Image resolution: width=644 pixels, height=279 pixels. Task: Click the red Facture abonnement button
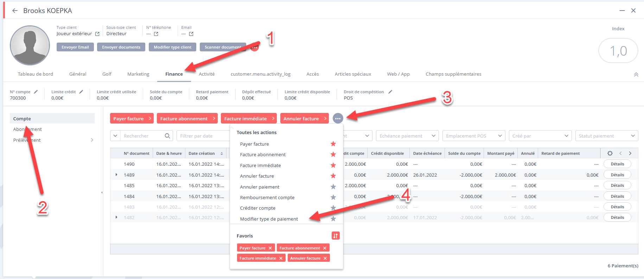coord(187,119)
